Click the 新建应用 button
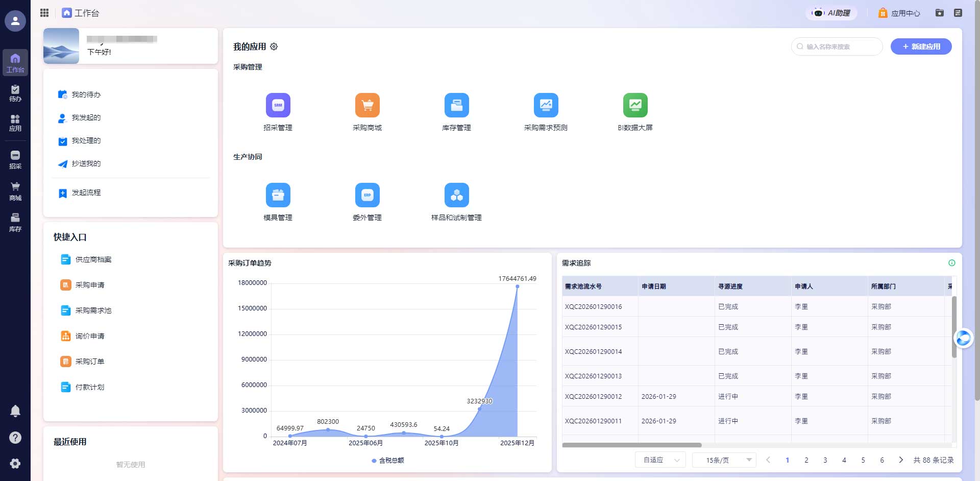980x481 pixels. click(921, 46)
